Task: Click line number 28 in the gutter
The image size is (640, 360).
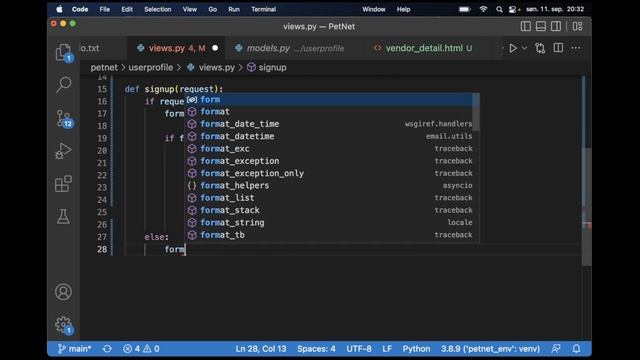Action: [102, 249]
